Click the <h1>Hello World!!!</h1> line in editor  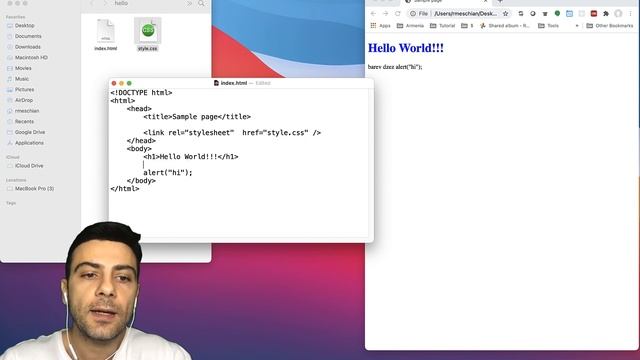click(x=191, y=157)
